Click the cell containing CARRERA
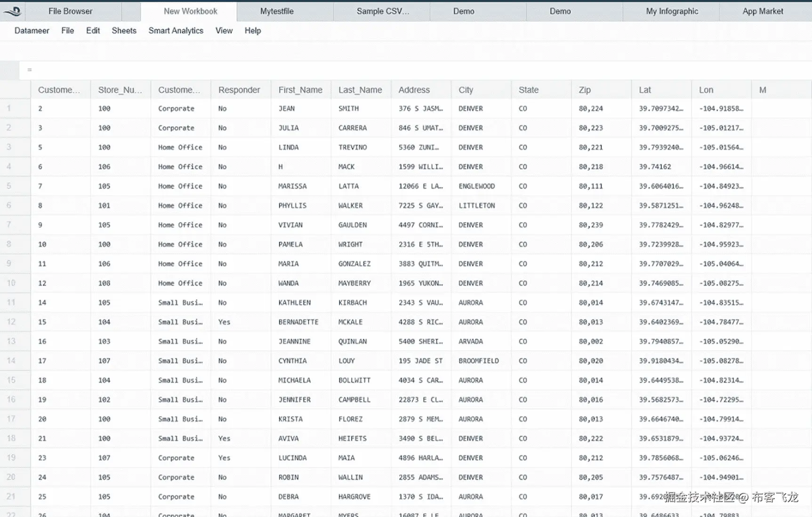Viewport: 812px width, 517px height. click(361, 128)
